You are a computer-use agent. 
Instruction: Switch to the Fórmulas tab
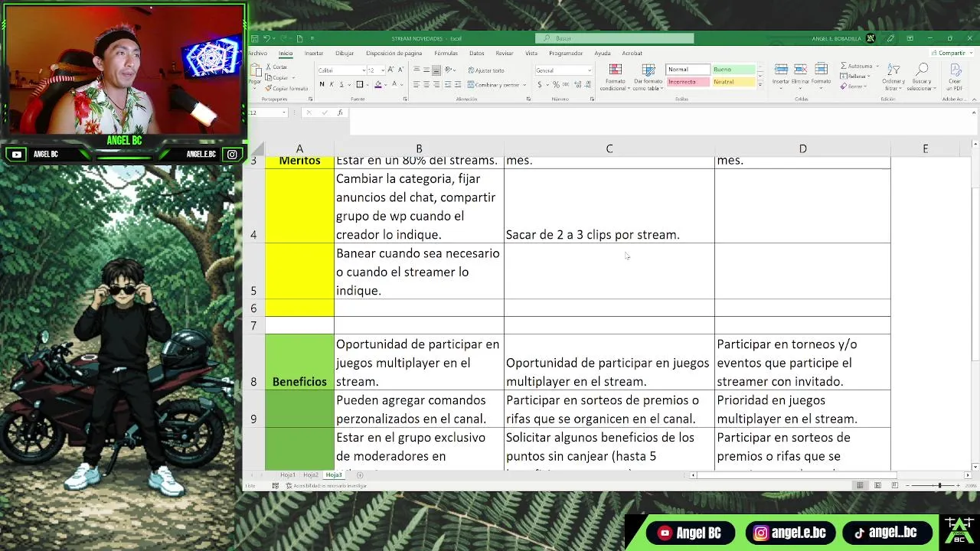(x=446, y=53)
